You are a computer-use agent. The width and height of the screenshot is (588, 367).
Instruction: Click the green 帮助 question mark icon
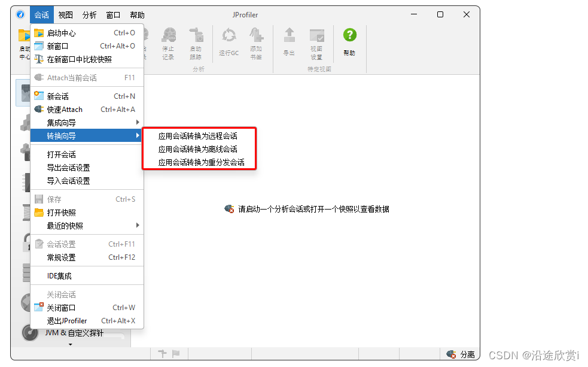coord(349,35)
